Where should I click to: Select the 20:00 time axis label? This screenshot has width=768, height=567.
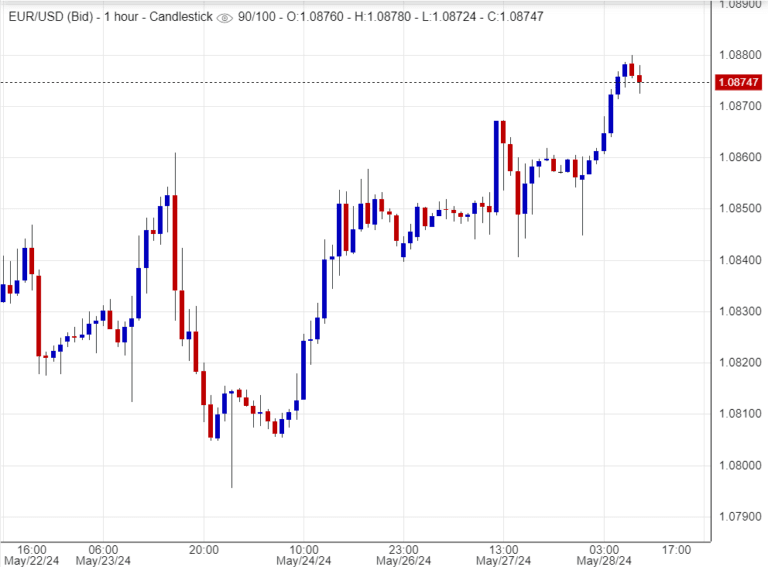point(204,550)
